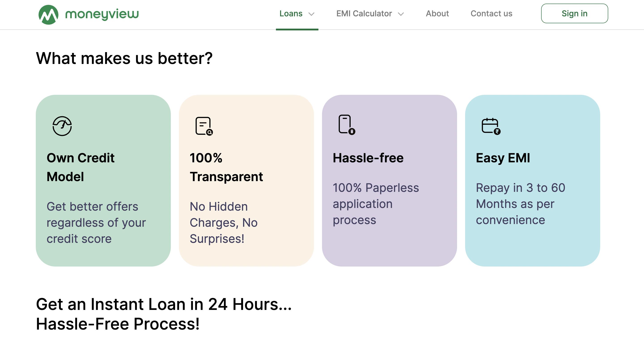Viewport: 644px width, 343px height.
Task: Click the "What makes us better?" heading
Action: coord(124,58)
